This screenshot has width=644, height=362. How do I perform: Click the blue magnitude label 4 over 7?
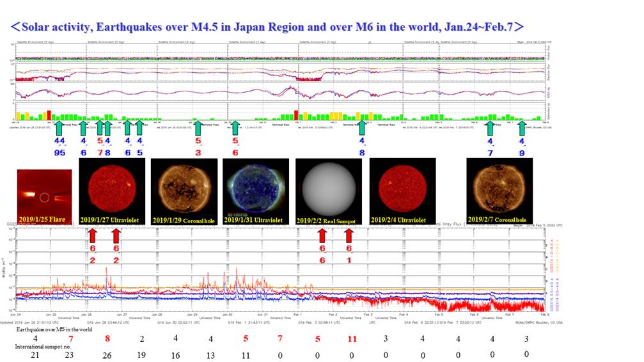point(490,146)
